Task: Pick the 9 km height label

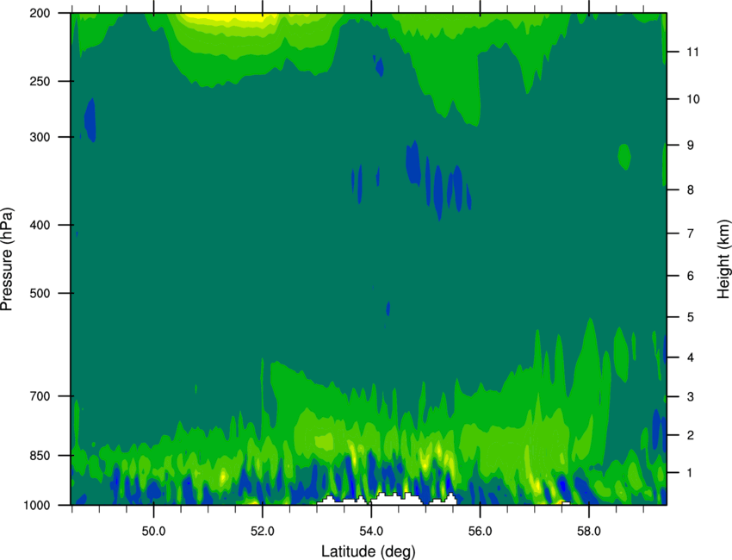Action: [690, 146]
